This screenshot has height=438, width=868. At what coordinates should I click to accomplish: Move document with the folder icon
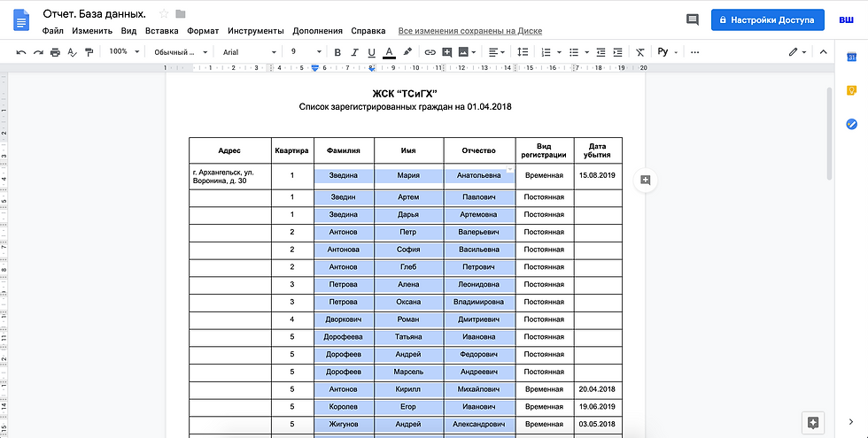click(181, 14)
